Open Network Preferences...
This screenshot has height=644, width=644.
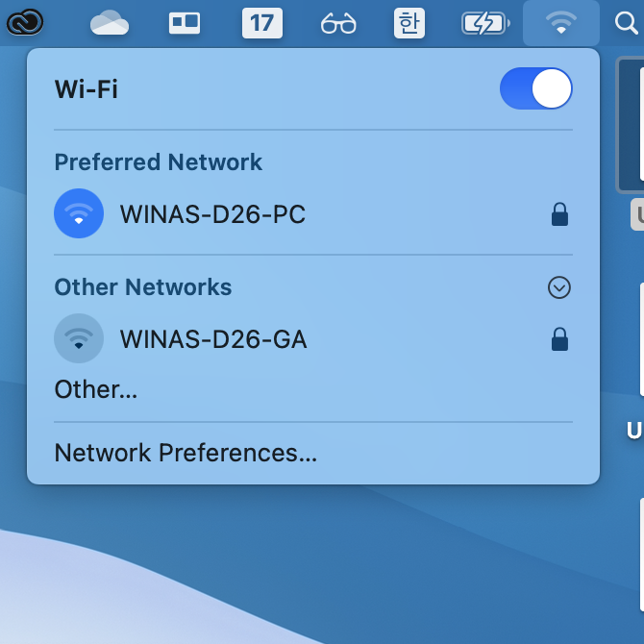[186, 453]
